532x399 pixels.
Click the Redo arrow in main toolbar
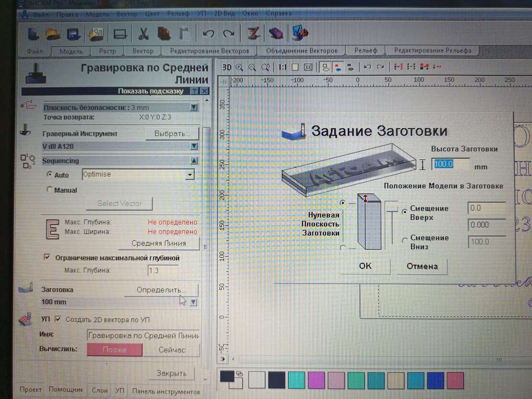[229, 34]
